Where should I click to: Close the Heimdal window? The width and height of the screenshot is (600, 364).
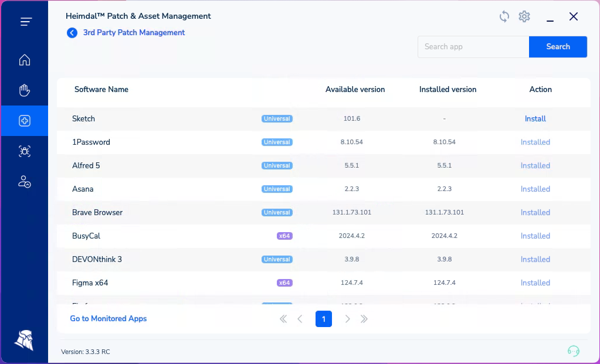tap(573, 16)
